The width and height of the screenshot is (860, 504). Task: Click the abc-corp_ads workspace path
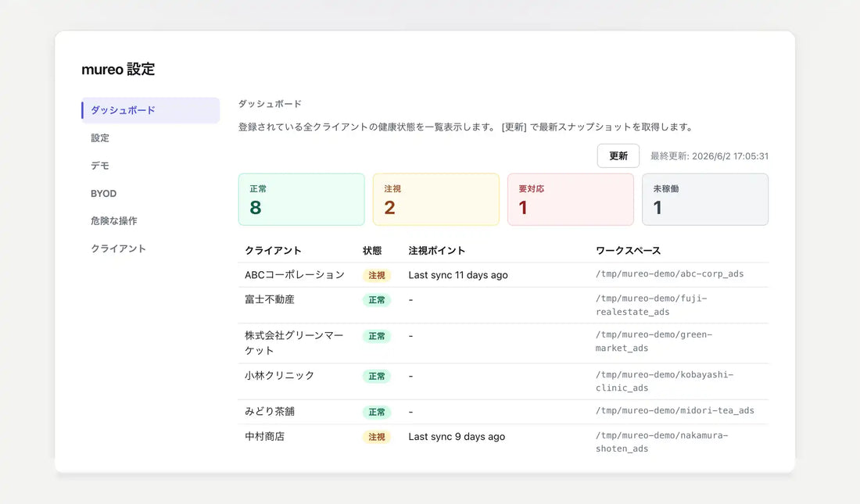[670, 273]
